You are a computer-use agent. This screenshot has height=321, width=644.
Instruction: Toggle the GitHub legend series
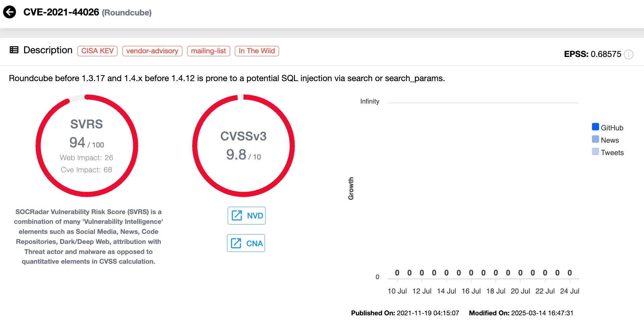(607, 127)
